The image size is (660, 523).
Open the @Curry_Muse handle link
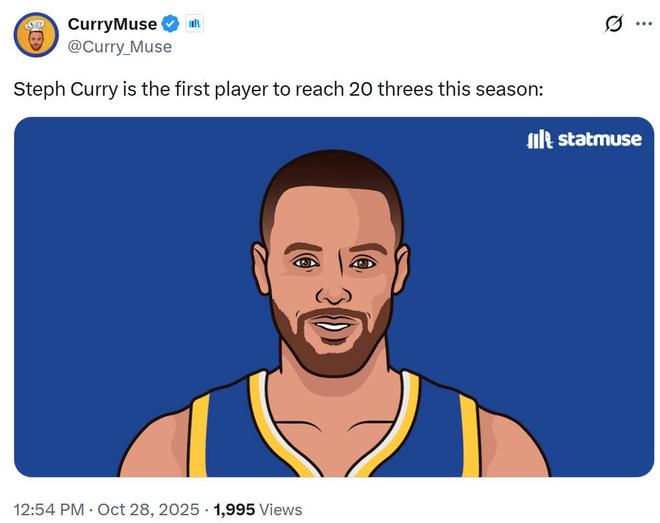(x=119, y=47)
